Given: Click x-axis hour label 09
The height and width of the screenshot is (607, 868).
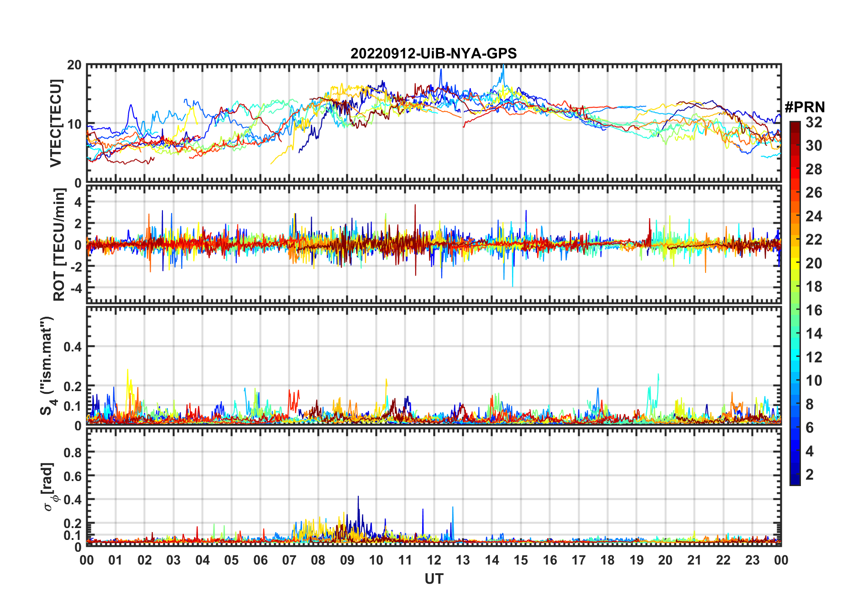Looking at the screenshot, I should point(347,560).
